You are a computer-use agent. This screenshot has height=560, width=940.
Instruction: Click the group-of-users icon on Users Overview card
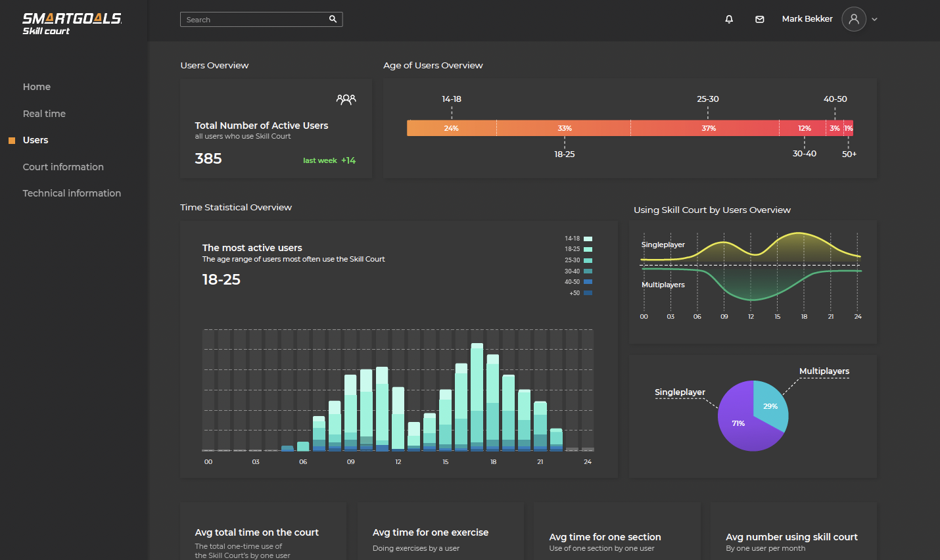point(346,99)
